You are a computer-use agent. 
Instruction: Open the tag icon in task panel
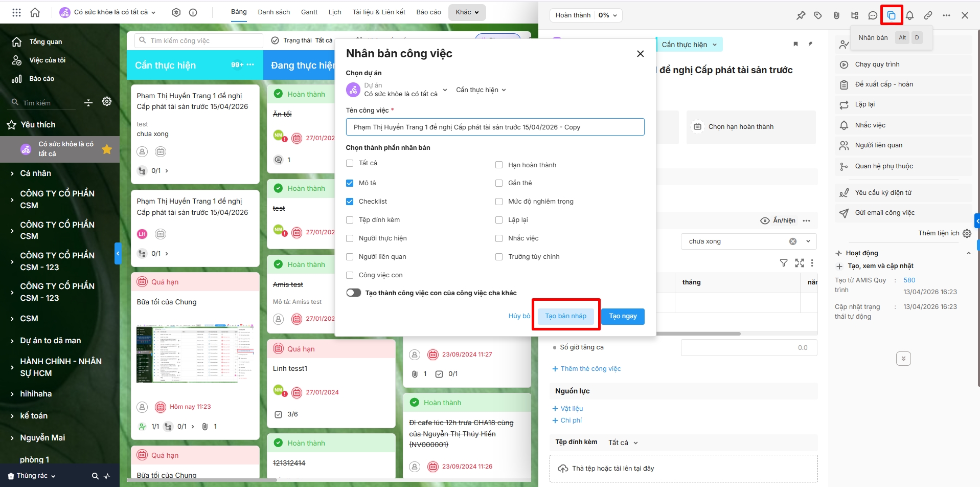pos(818,15)
